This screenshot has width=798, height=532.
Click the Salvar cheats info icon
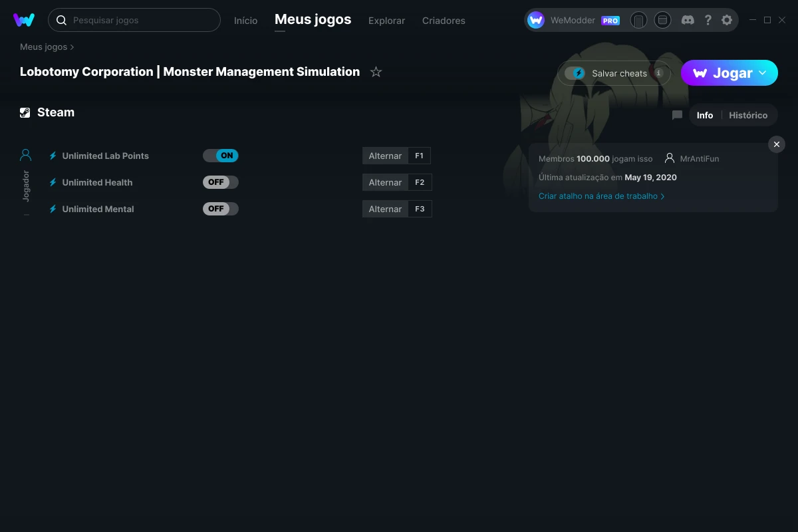[x=658, y=73]
